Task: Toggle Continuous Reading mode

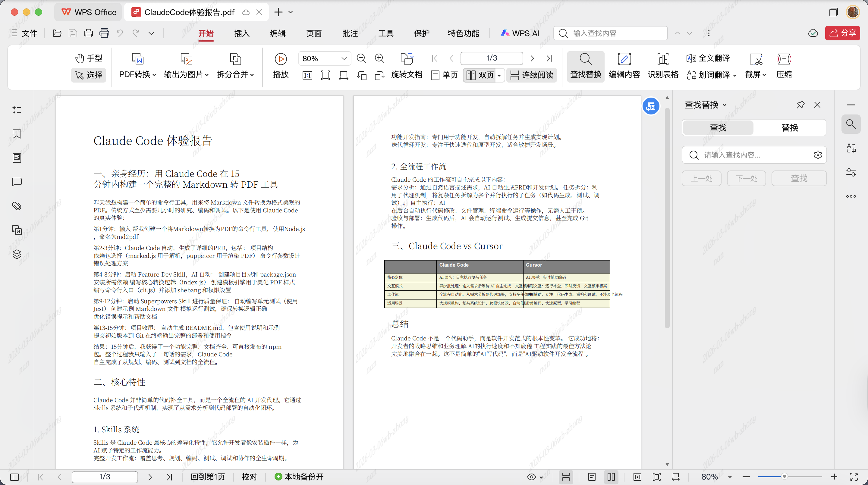Action: (531, 75)
